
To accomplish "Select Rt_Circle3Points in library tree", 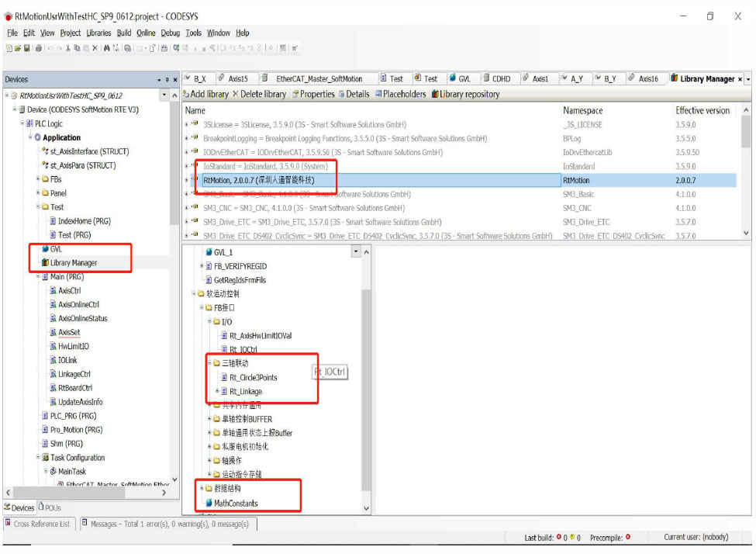I will click(x=253, y=377).
